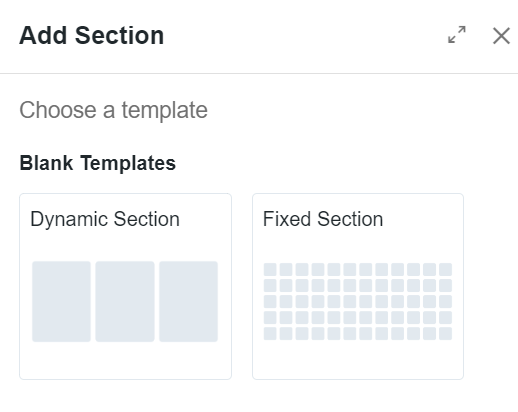This screenshot has width=518, height=412.
Task: Click empty area below Dynamic Section preview
Action: coord(125,361)
